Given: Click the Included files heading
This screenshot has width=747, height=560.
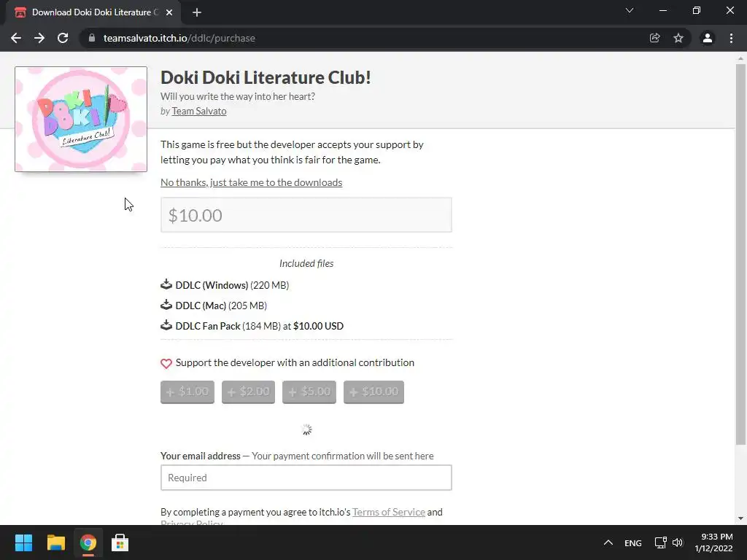Looking at the screenshot, I should (x=306, y=263).
